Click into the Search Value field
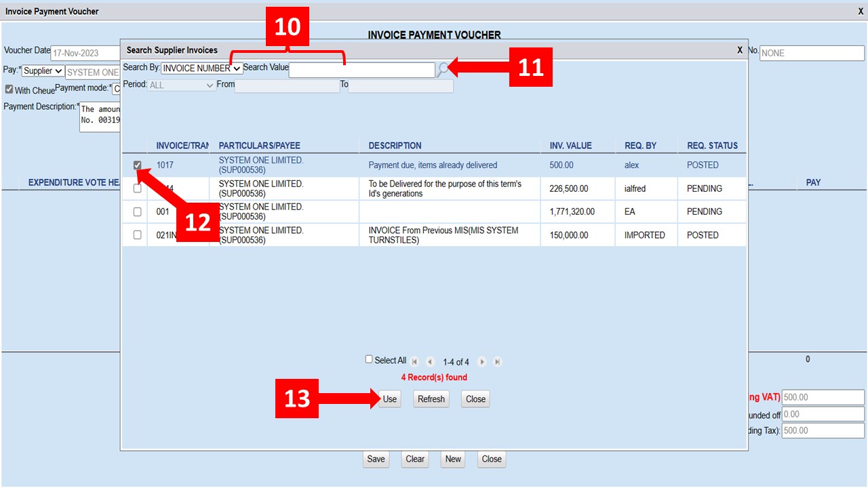 point(361,70)
